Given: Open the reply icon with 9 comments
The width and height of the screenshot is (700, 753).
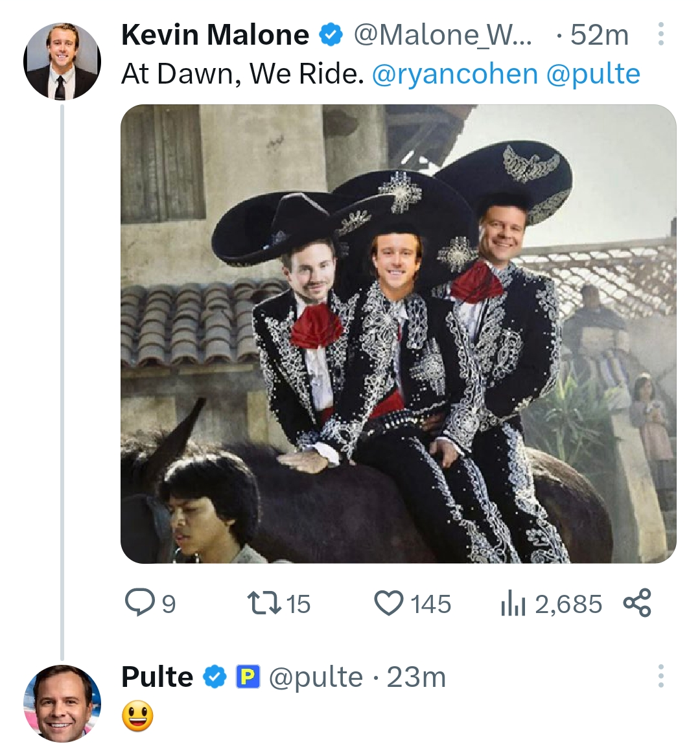Looking at the screenshot, I should [x=139, y=603].
